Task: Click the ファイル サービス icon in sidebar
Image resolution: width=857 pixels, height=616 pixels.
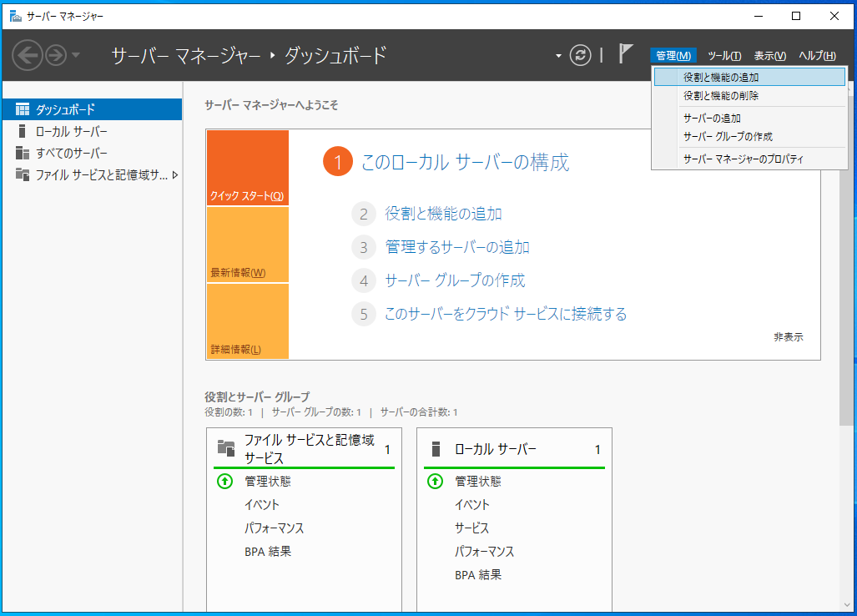Action: point(23,174)
